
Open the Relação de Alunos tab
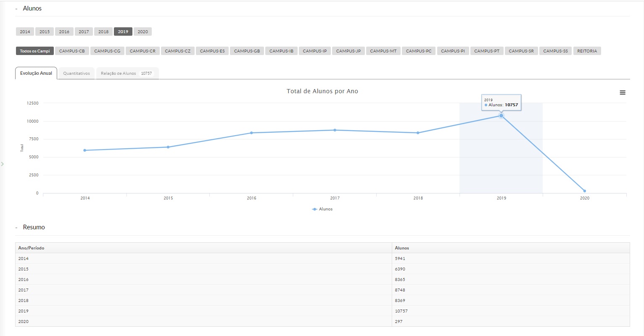[x=127, y=73]
